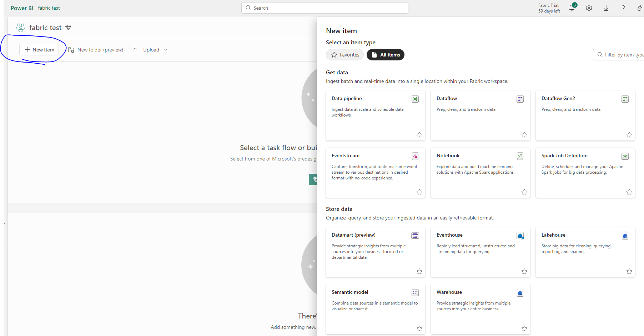
Task: Switch to the Favorites tab
Action: 345,55
